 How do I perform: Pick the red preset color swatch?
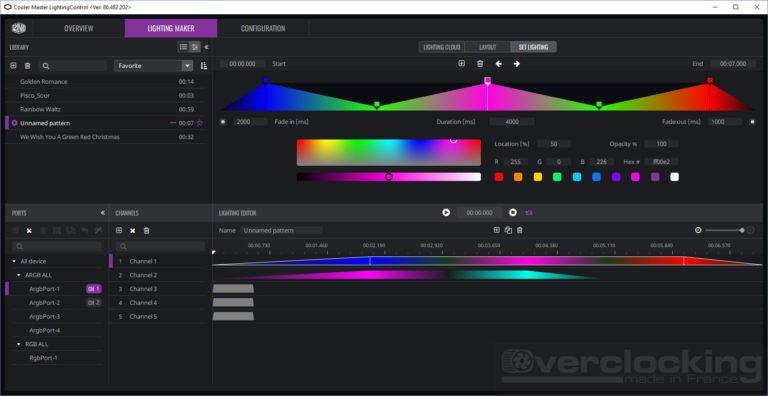pos(499,177)
